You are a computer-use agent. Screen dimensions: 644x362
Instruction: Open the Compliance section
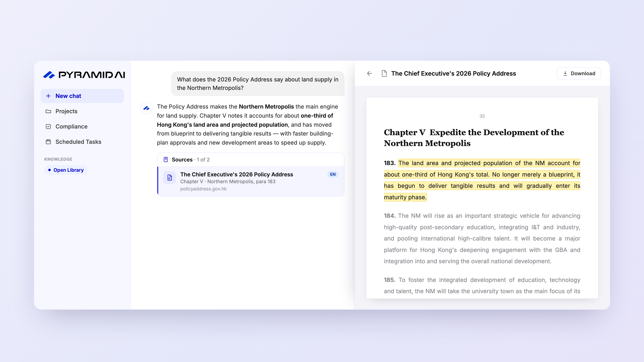click(82, 126)
